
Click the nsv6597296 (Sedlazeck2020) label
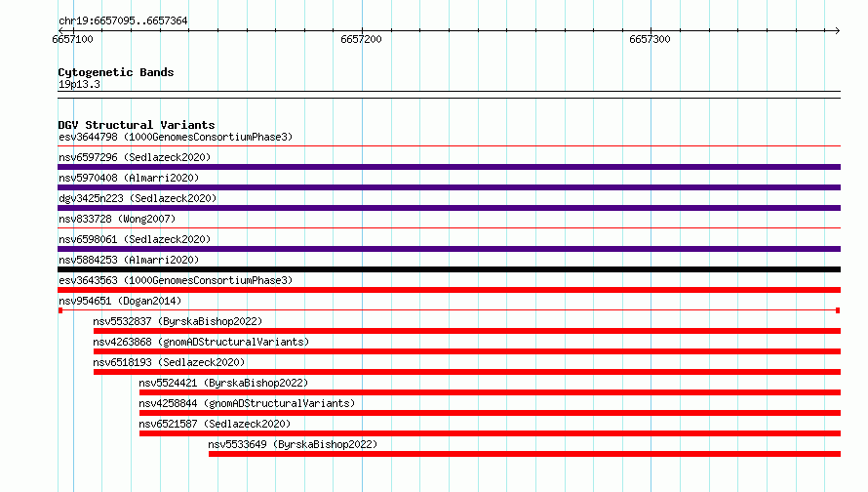[135, 157]
